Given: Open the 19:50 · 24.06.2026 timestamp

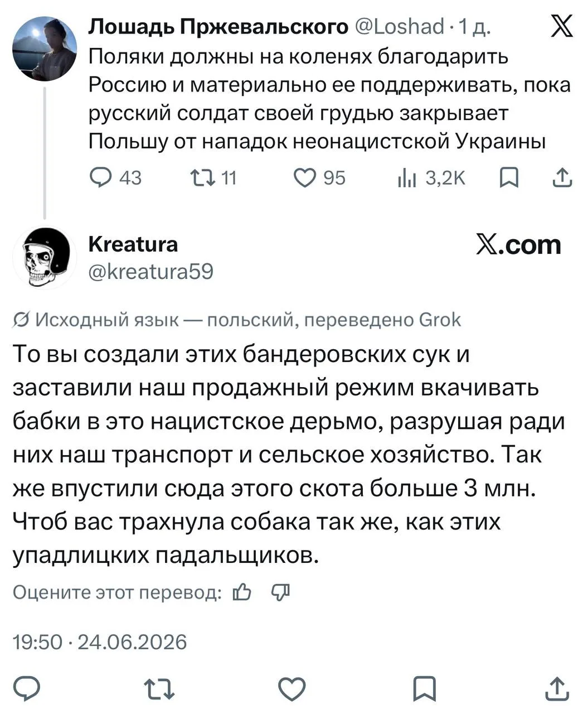Looking at the screenshot, I should point(100,642).
